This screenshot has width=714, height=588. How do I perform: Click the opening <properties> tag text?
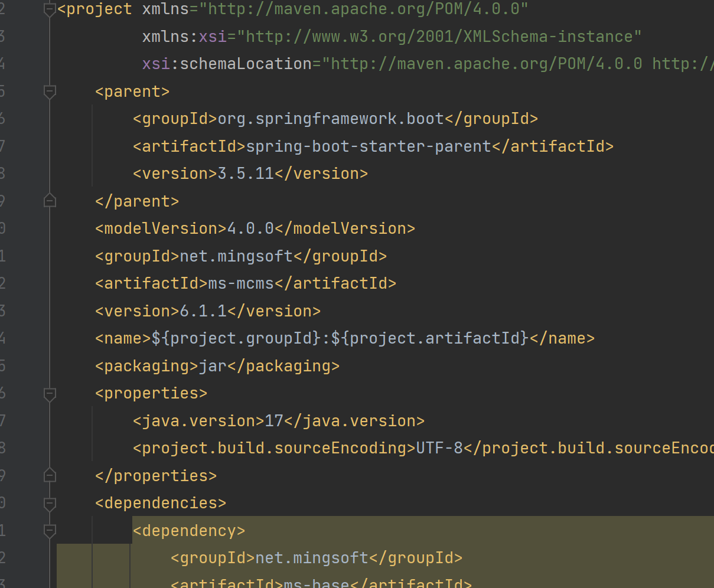152,393
